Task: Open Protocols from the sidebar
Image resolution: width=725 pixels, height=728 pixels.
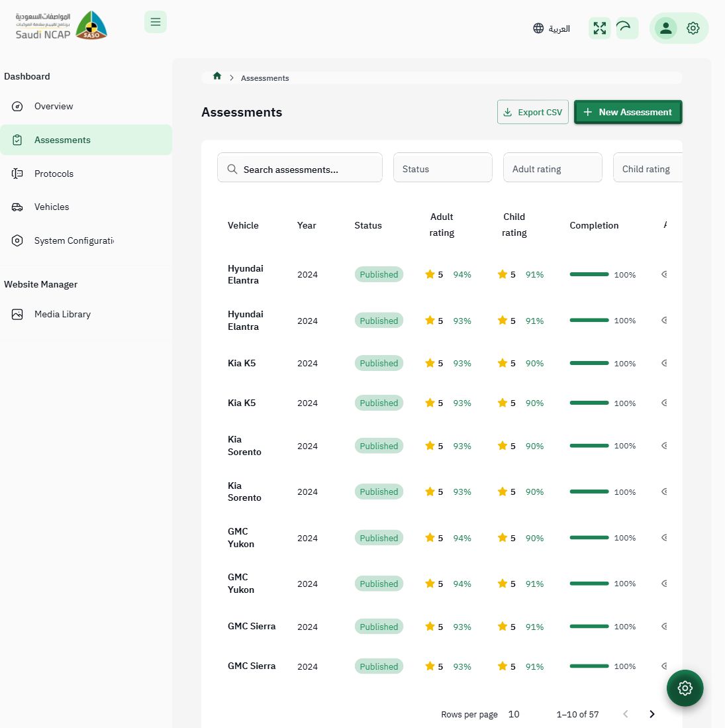Action: coord(54,174)
